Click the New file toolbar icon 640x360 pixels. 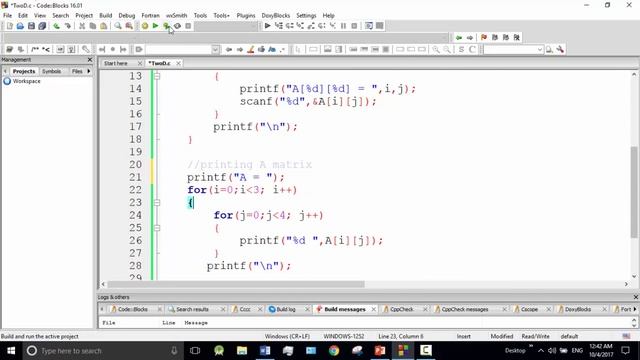coord(9,26)
